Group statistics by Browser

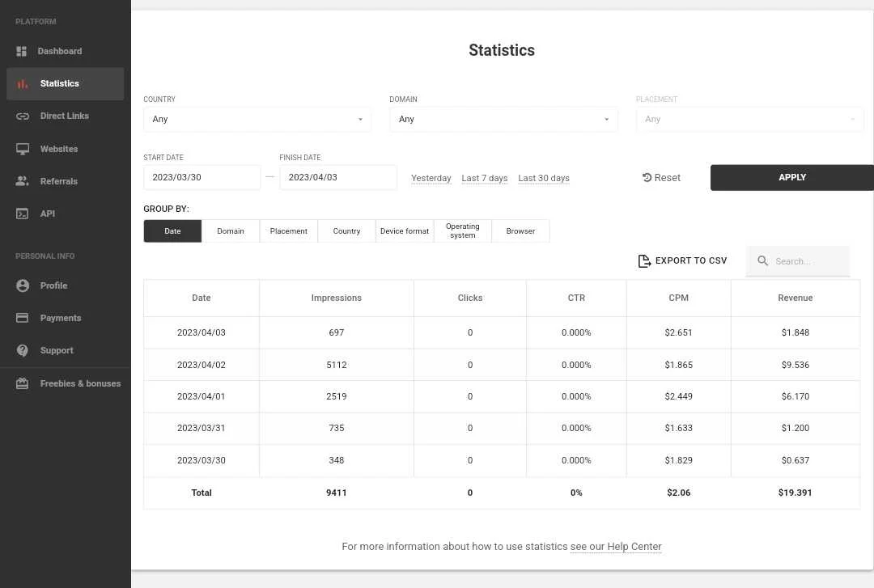[520, 231]
